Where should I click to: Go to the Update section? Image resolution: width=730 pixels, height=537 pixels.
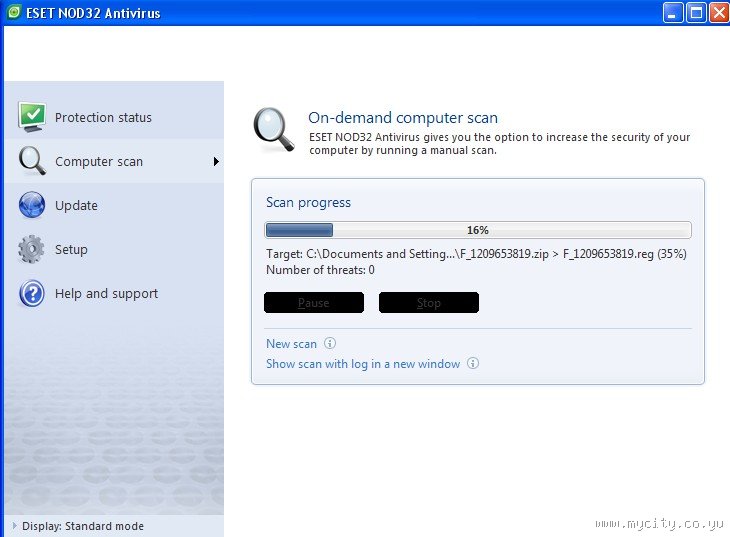pos(114,205)
